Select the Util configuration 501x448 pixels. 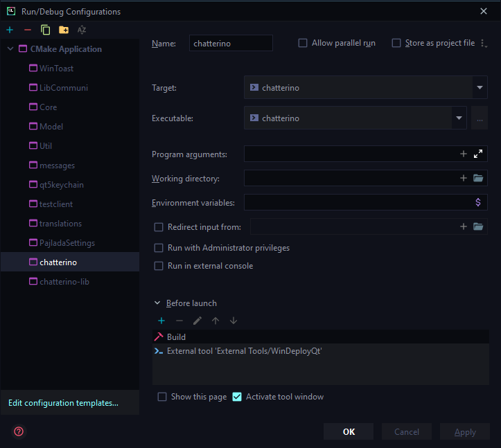[x=70, y=146]
